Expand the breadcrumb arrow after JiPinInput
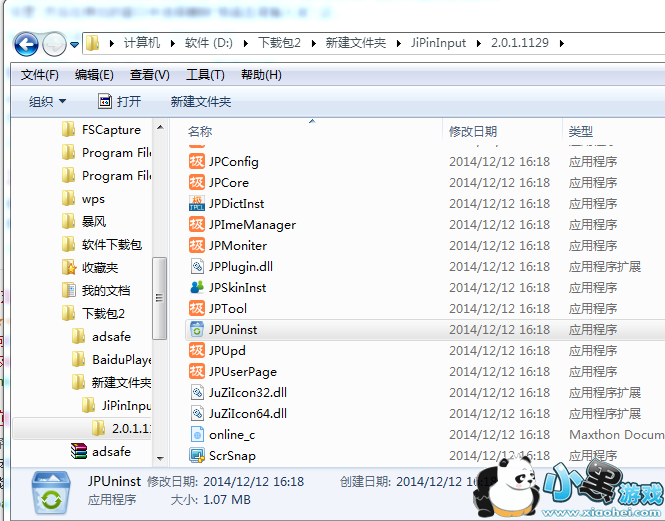The image size is (665, 521). tap(478, 43)
